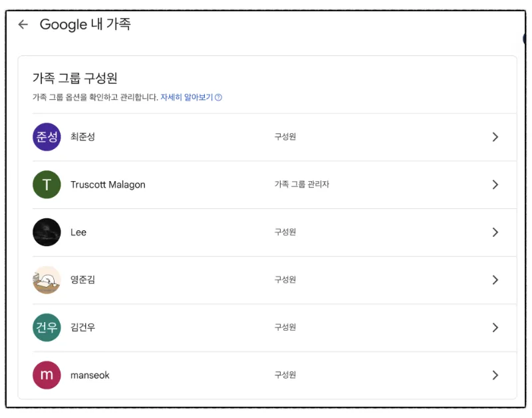This screenshot has width=532, height=418.
Task: Click the teal 건우 avatar icon
Action: pos(47,327)
